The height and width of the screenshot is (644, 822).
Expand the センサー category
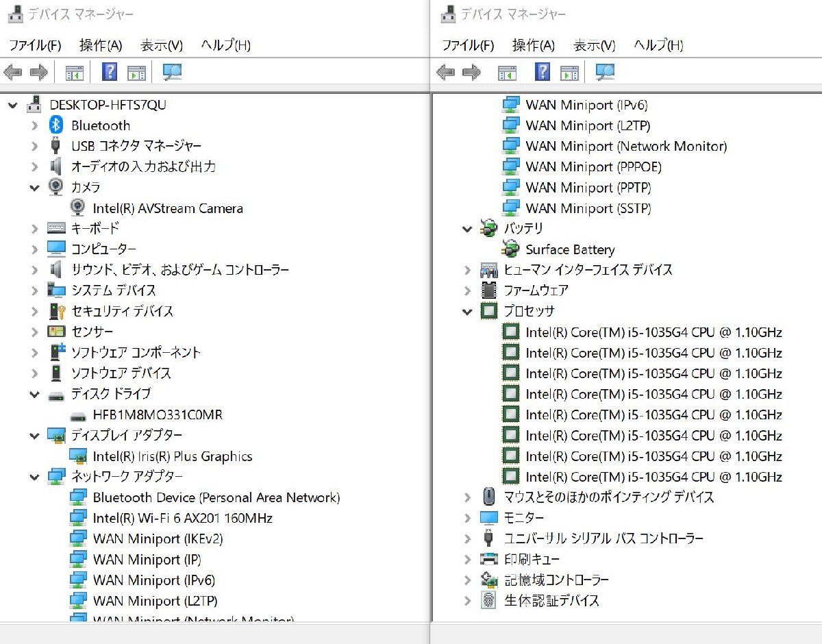click(34, 332)
